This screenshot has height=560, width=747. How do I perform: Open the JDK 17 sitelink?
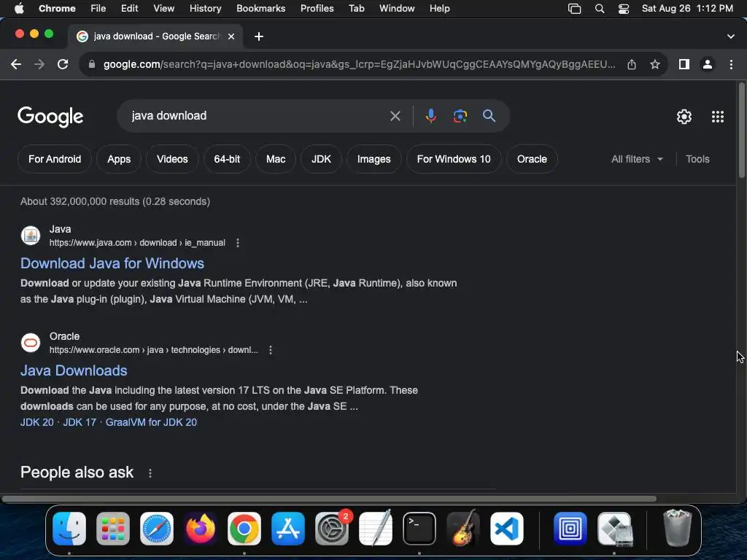[80, 422]
